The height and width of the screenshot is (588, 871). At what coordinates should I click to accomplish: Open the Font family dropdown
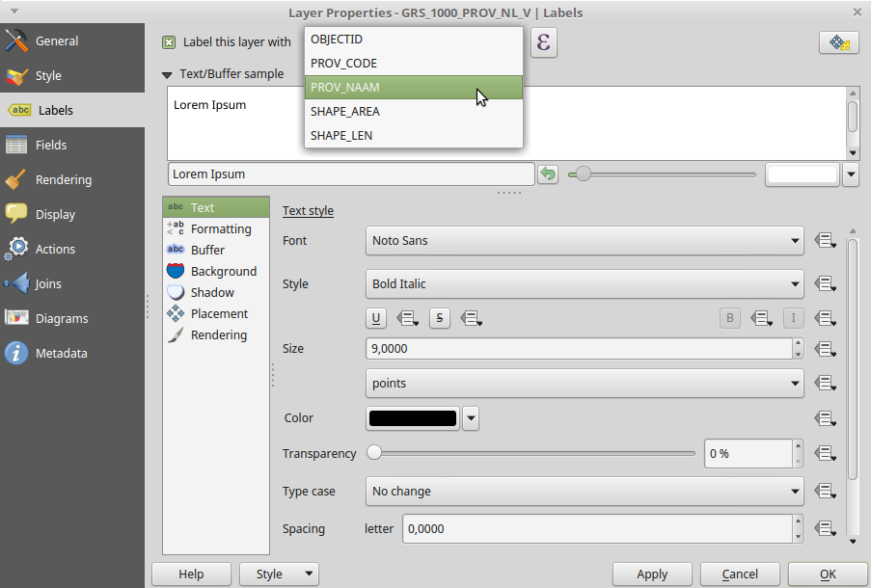(x=585, y=241)
